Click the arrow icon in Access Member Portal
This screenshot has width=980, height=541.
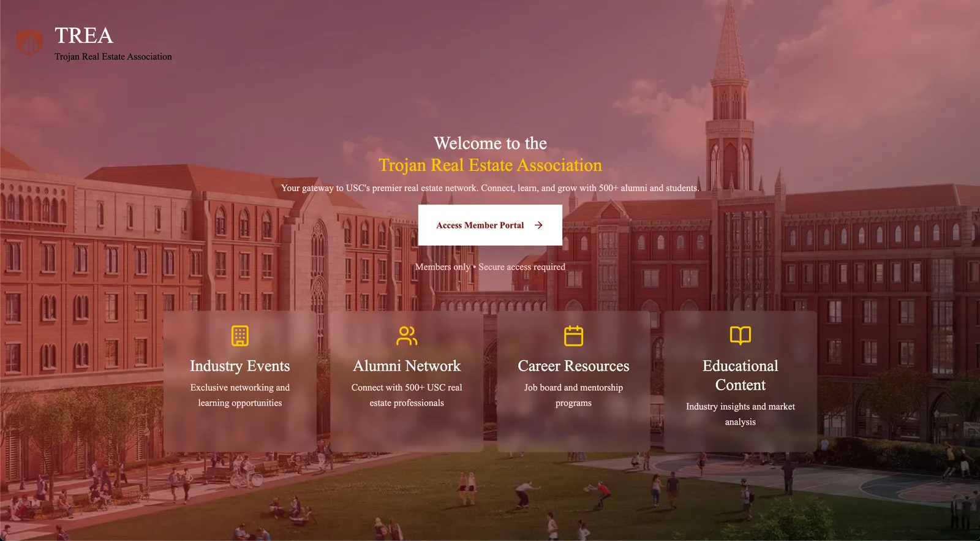(538, 225)
